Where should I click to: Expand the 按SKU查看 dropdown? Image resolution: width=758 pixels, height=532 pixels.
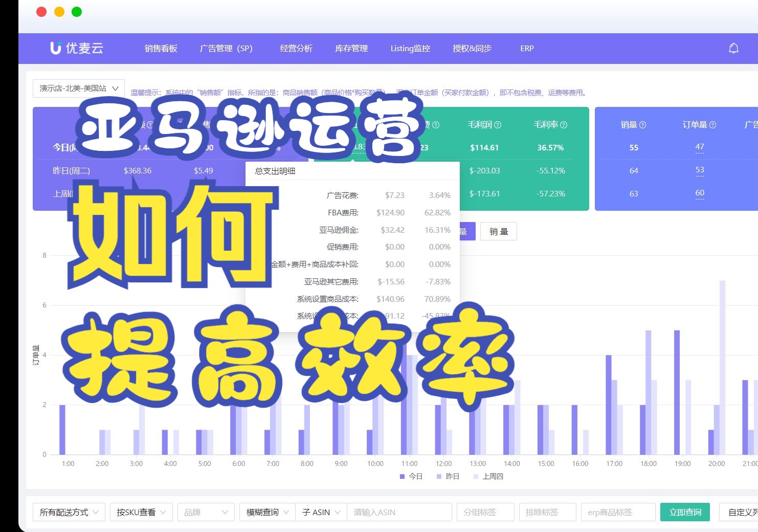(141, 512)
